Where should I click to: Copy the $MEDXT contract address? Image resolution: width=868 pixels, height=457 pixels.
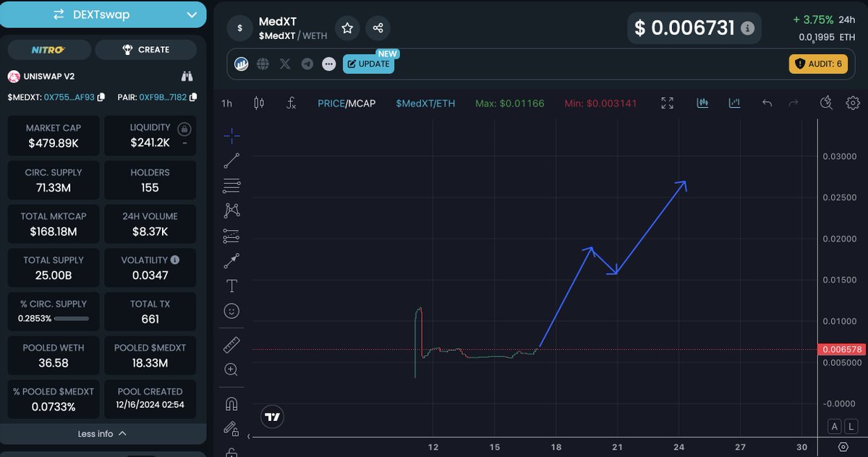point(101,97)
